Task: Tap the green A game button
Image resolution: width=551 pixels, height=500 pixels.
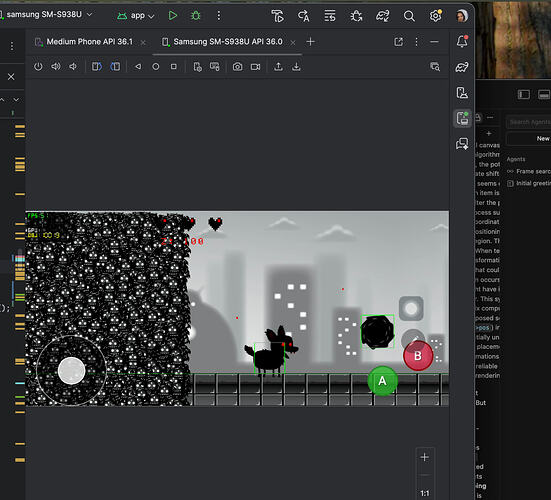Action: (x=382, y=381)
